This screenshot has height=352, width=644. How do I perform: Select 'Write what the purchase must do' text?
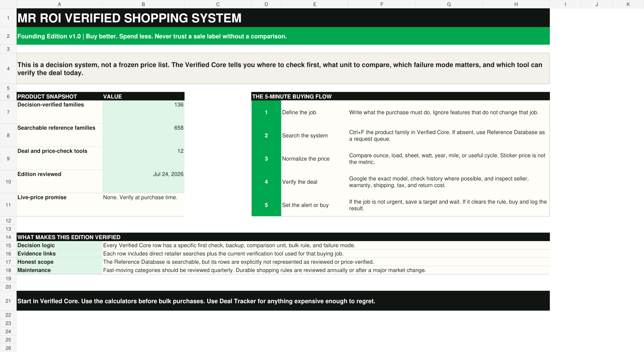tap(449, 112)
